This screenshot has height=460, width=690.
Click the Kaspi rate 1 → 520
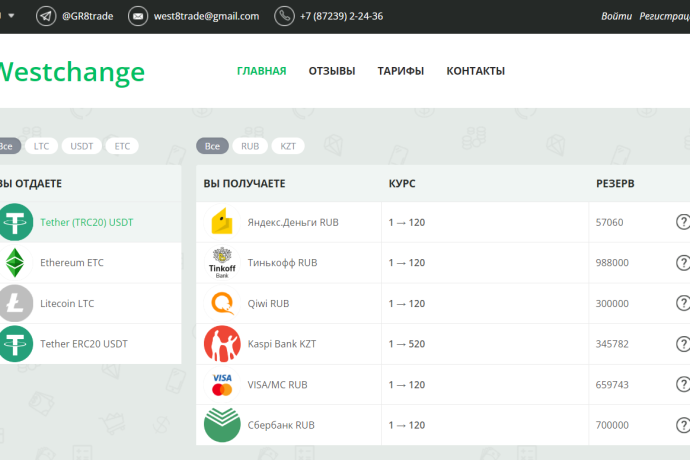coord(407,344)
